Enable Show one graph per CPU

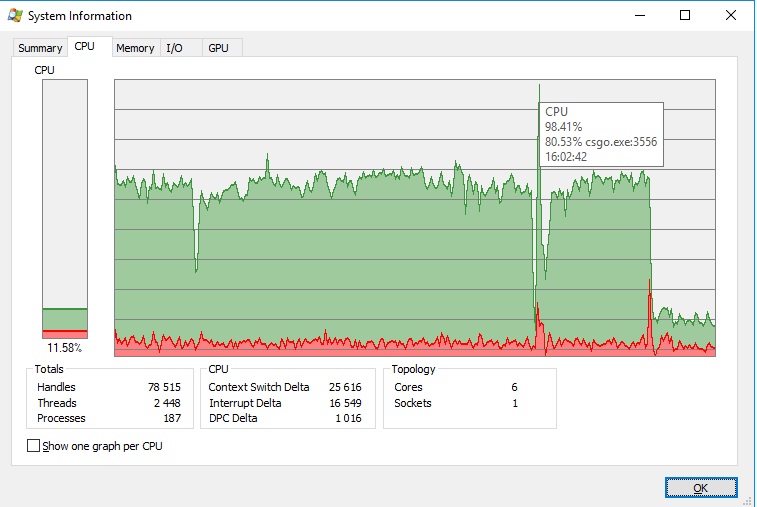coord(34,446)
